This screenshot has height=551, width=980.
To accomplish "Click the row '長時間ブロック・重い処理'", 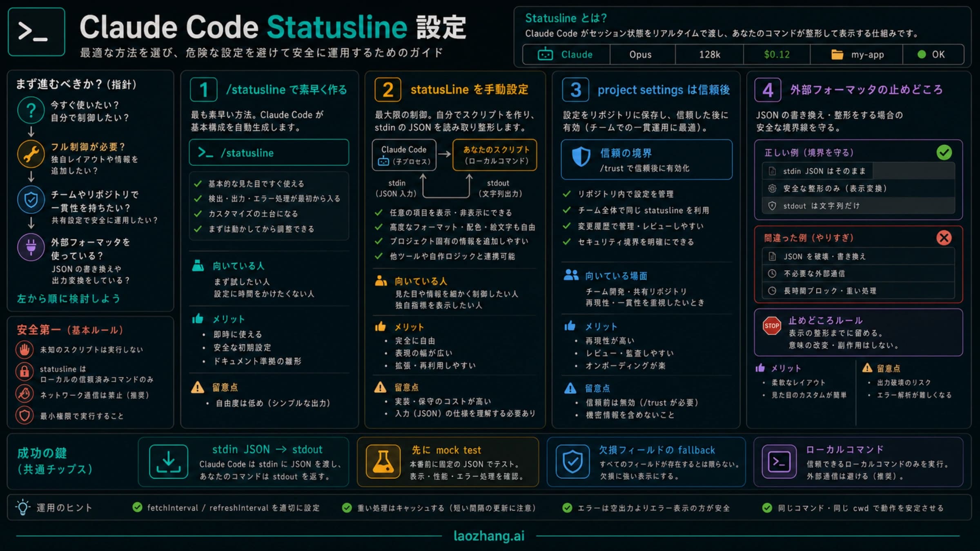I will 858,291.
